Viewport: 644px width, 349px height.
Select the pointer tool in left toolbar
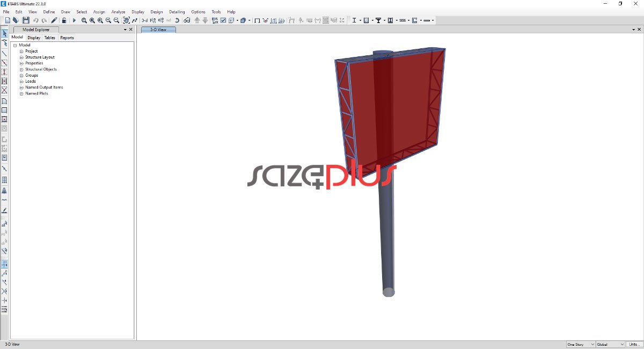point(4,34)
